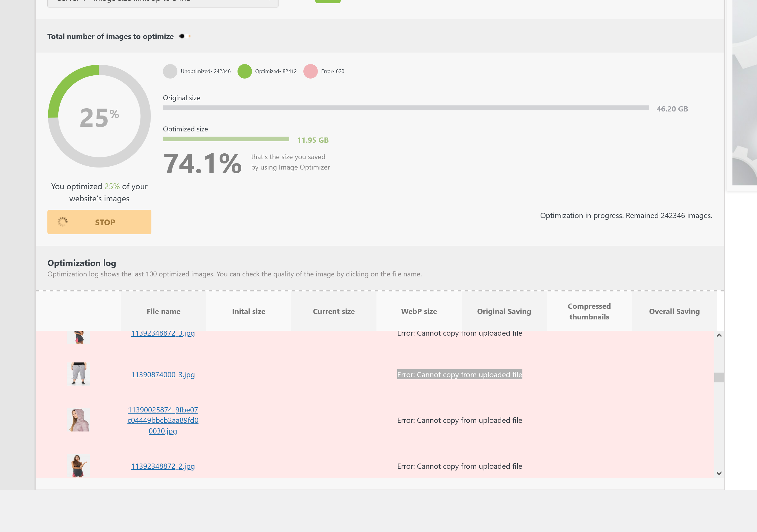The width and height of the screenshot is (757, 532).
Task: Click the error message for 11392348872_2.jpg
Action: 460,466
